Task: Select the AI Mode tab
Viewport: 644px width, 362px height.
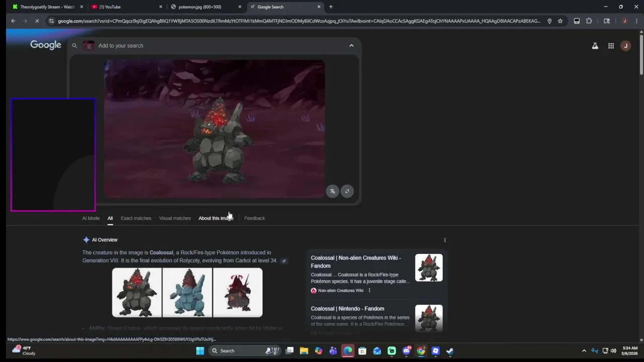Action: pyautogui.click(x=91, y=218)
